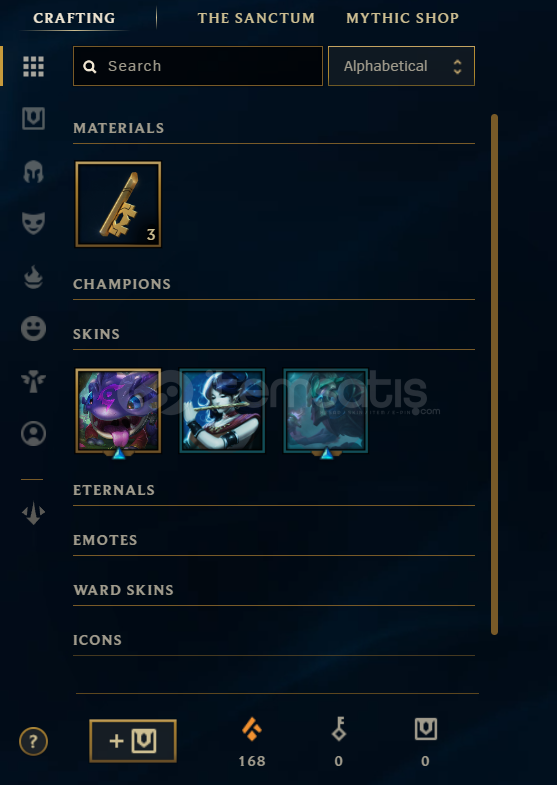Select the Hextech key material item

(x=118, y=204)
